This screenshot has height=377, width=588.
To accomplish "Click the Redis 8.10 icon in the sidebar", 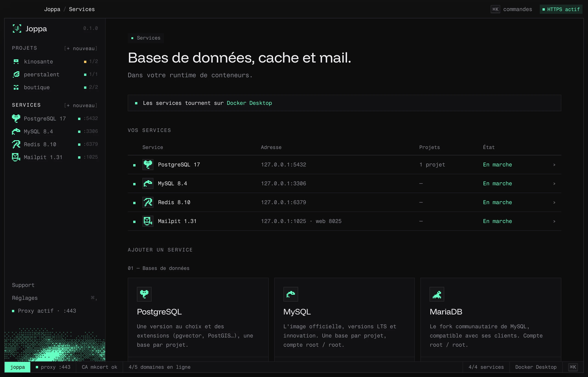I will click(x=16, y=144).
